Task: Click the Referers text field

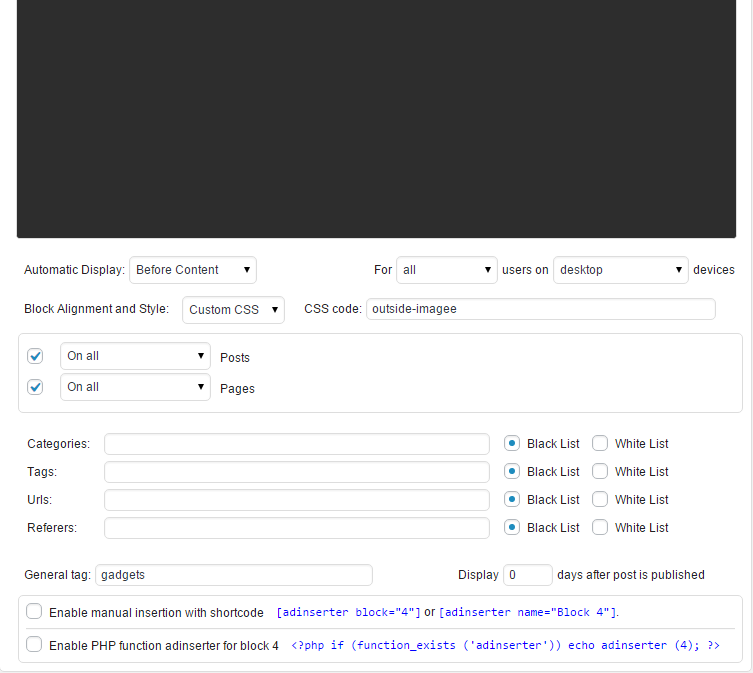Action: (297, 527)
